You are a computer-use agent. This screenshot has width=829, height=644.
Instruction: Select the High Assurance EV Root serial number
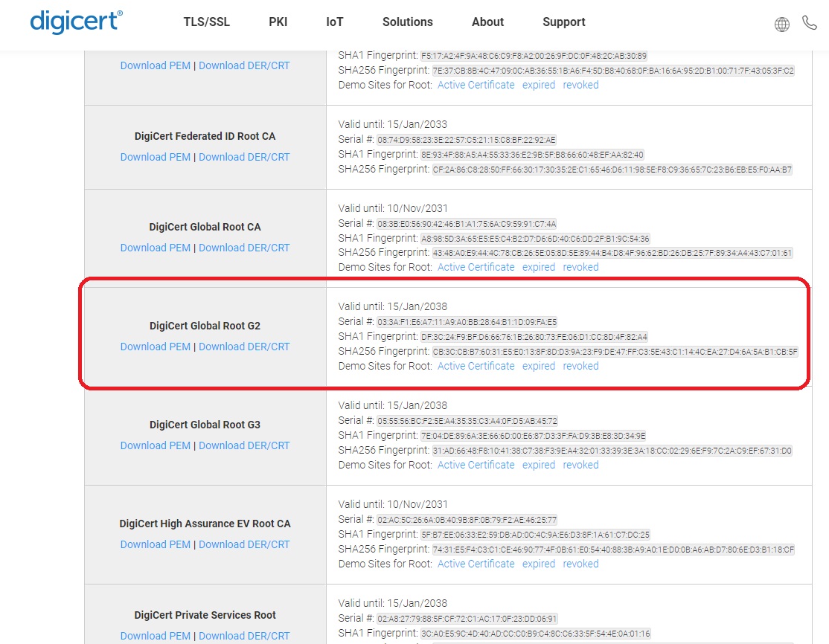pyautogui.click(x=467, y=520)
